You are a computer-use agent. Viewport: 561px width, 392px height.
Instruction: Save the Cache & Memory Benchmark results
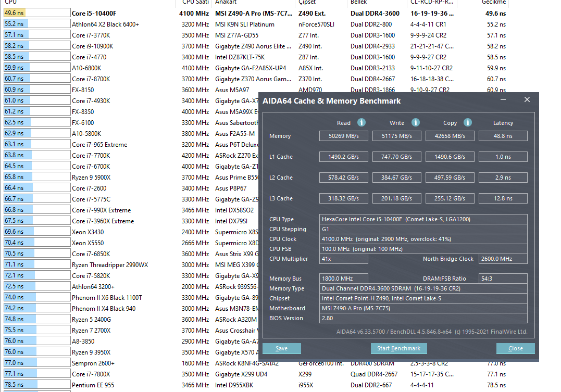282,348
